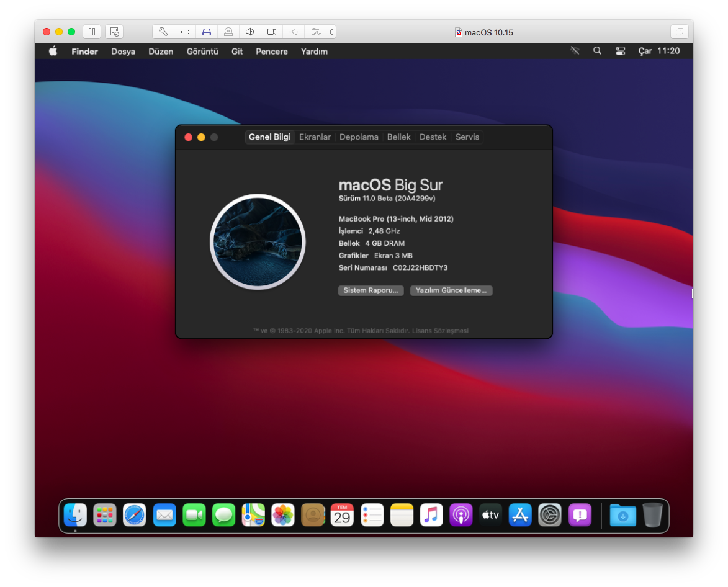Open the USB devices icon

click(294, 32)
